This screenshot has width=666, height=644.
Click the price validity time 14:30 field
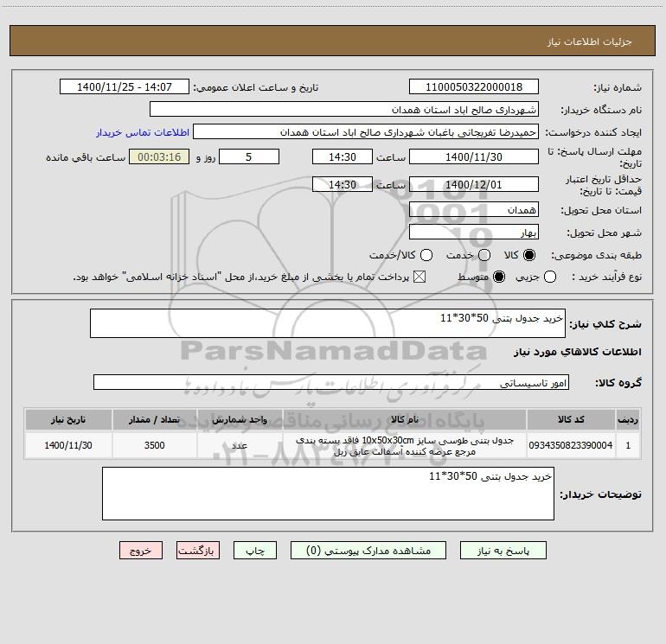[x=343, y=185]
